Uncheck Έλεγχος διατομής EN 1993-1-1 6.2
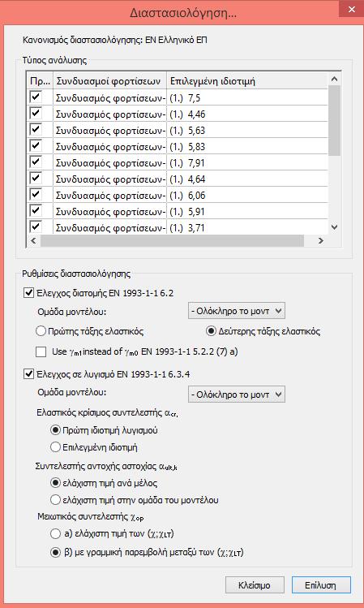Image resolution: width=364 pixels, height=608 pixels. [28, 293]
